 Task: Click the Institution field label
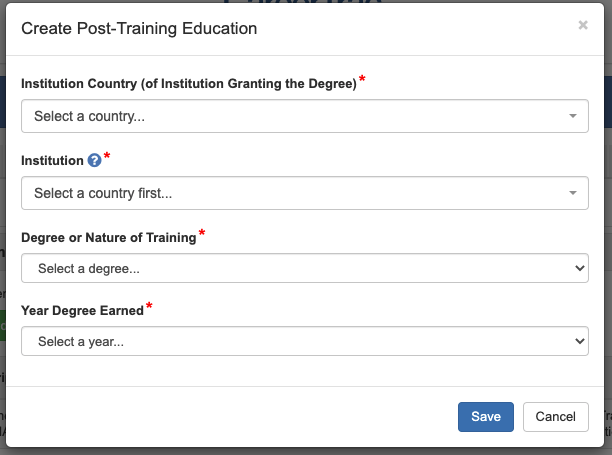point(52,161)
